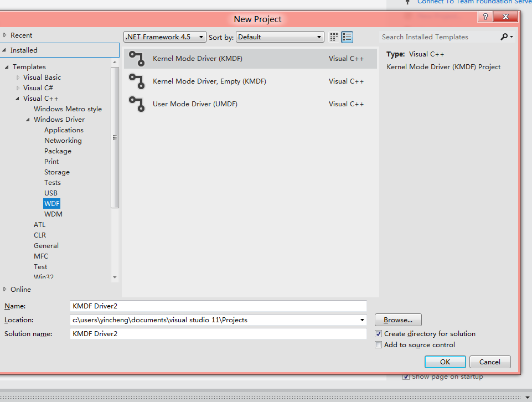The image size is (532, 402).
Task: Disable Create directory for solution
Action: (x=378, y=333)
